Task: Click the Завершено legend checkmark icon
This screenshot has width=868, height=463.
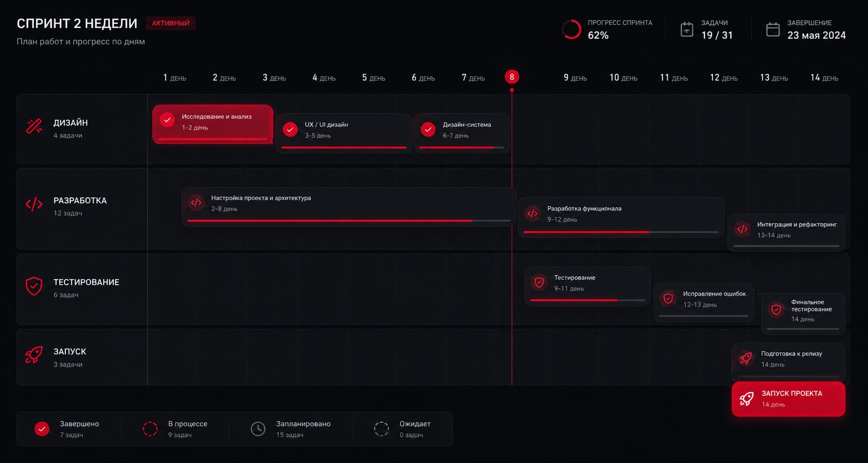Action: (x=42, y=429)
